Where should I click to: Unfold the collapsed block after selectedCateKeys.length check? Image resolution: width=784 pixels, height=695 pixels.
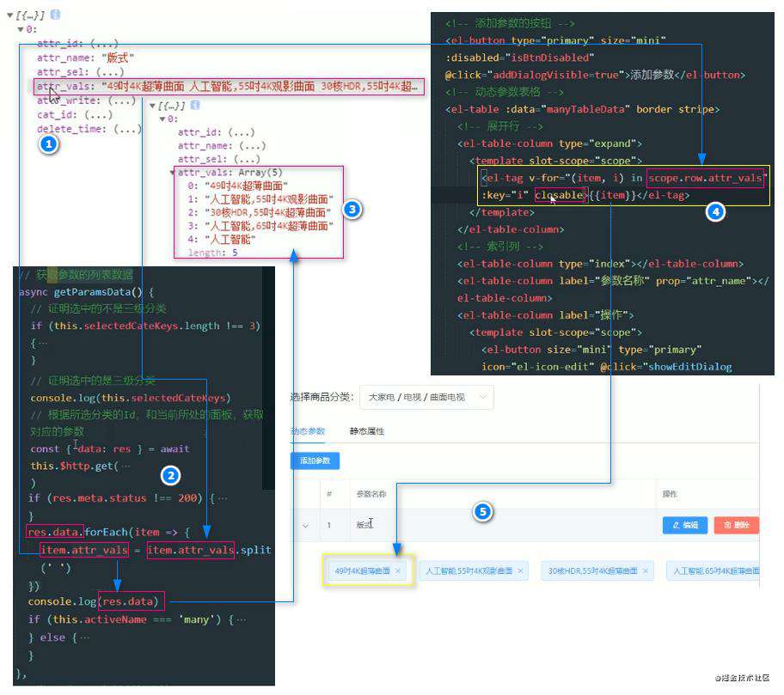click(42, 344)
